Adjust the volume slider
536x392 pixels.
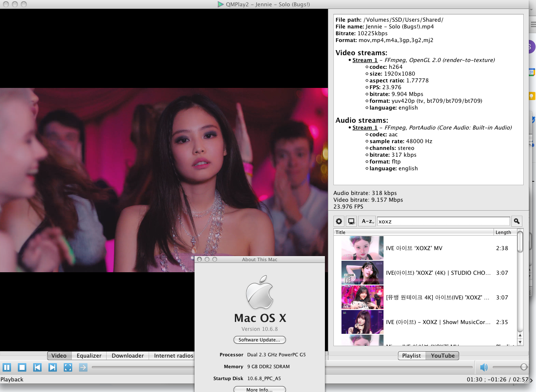coord(510,367)
